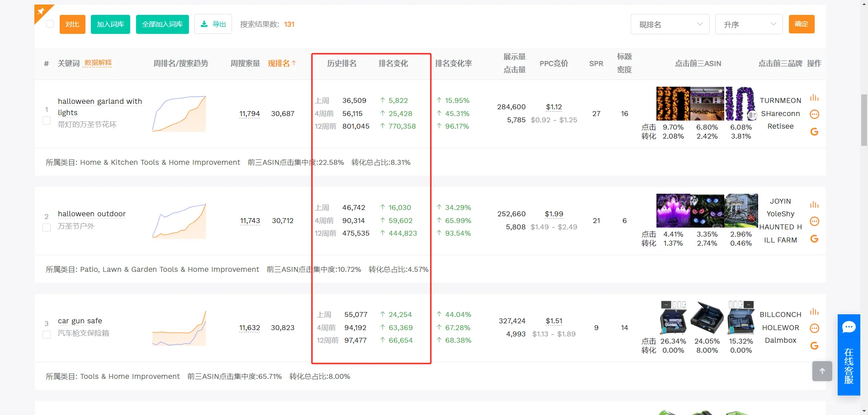Screen dimensions: 868x415
Task: Click the 排名变化率 column header
Action: (453, 64)
